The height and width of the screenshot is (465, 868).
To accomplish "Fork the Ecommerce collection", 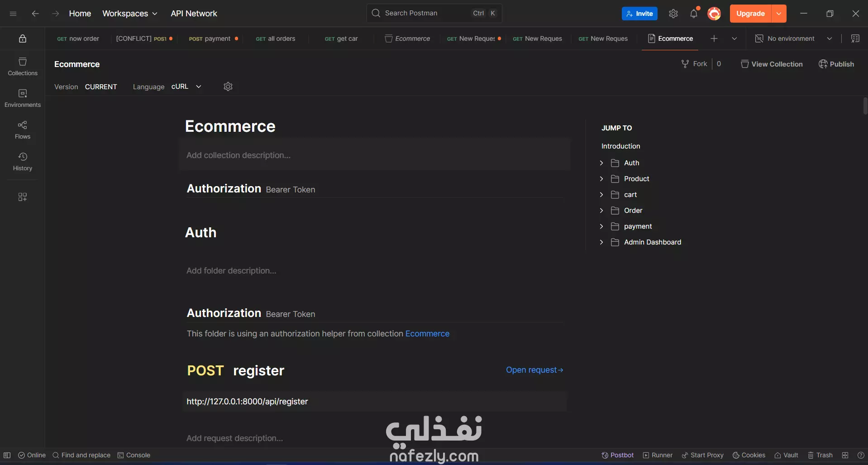I will (x=694, y=64).
